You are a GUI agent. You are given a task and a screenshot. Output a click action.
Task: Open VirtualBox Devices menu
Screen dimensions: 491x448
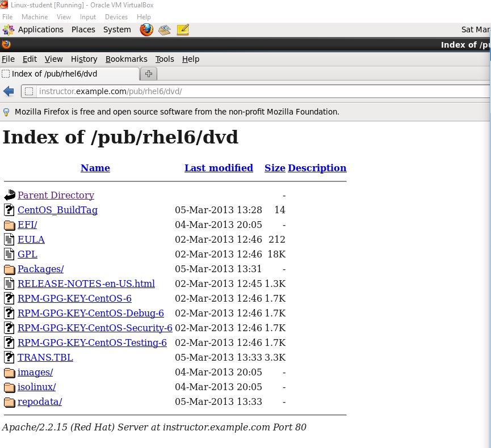pyautogui.click(x=116, y=17)
